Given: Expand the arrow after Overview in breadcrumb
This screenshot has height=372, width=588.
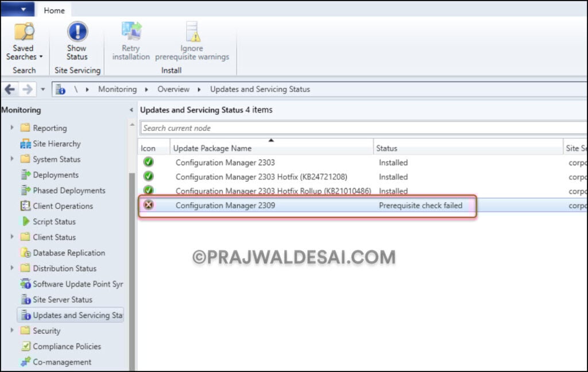Looking at the screenshot, I should click(199, 89).
